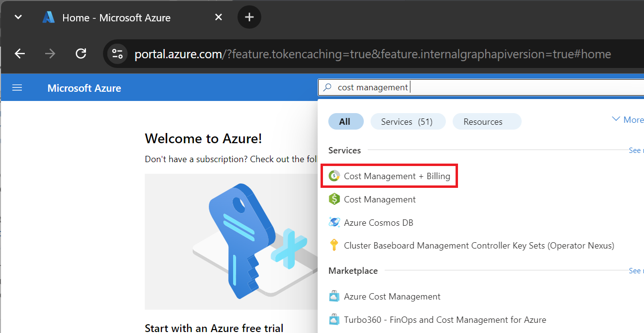The height and width of the screenshot is (333, 644).
Task: Click the Azure Cosmos DB planet icon
Action: point(334,223)
